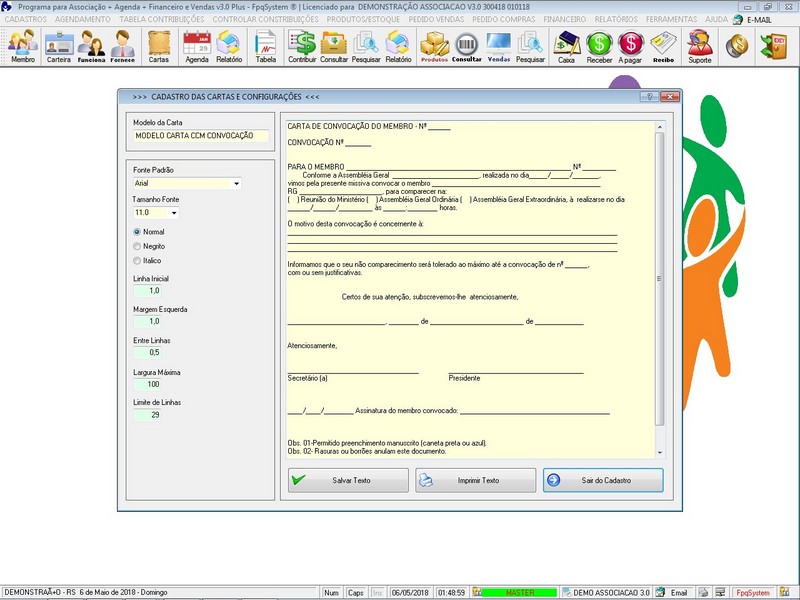This screenshot has height=600, width=800.
Task: Open the A pagar red dollar icon
Action: pos(630,46)
